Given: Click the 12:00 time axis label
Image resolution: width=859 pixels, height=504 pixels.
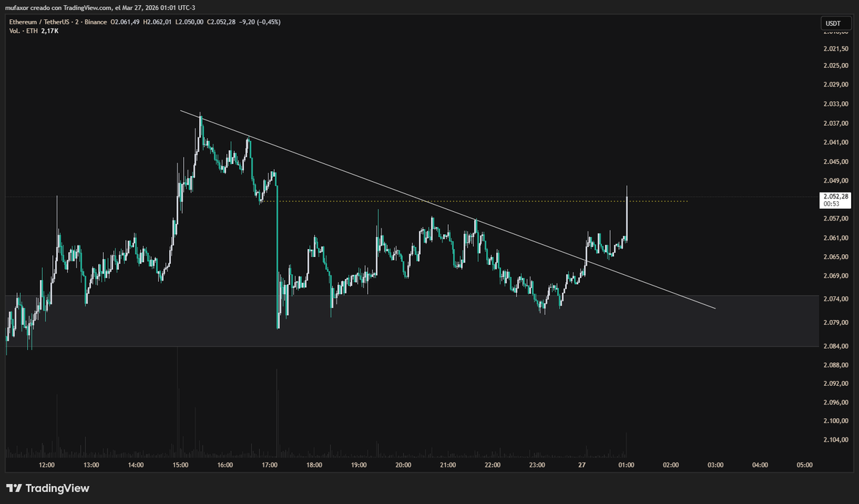Looking at the screenshot, I should [47, 465].
